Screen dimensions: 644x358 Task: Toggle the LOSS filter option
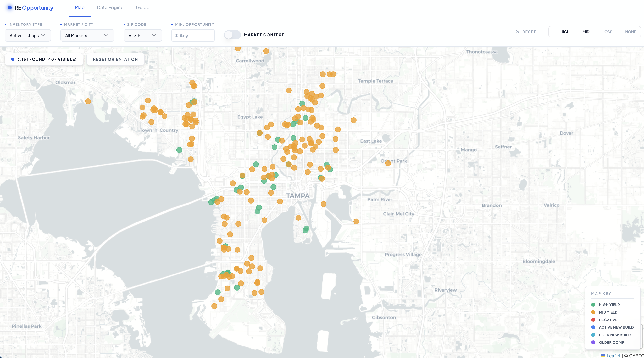[x=607, y=32]
